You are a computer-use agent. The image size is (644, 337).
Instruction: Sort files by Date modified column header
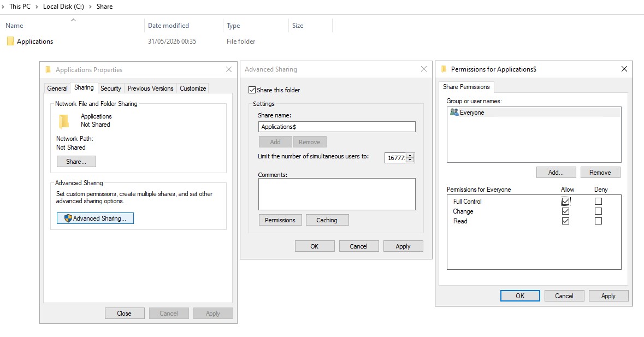tap(168, 26)
